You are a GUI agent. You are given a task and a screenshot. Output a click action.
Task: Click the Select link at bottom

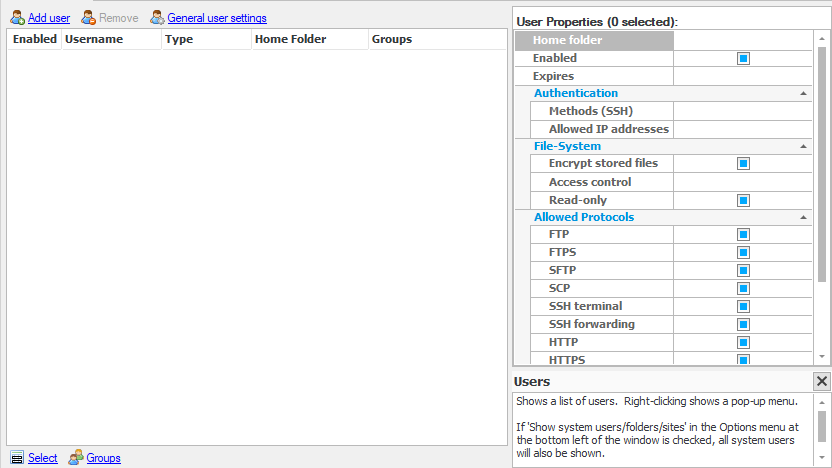(x=42, y=458)
